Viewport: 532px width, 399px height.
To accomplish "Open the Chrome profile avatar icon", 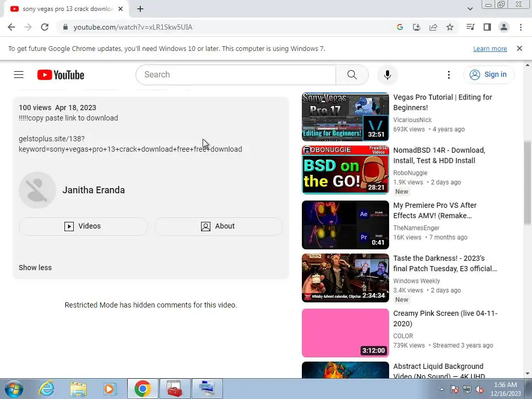I will coord(504,27).
